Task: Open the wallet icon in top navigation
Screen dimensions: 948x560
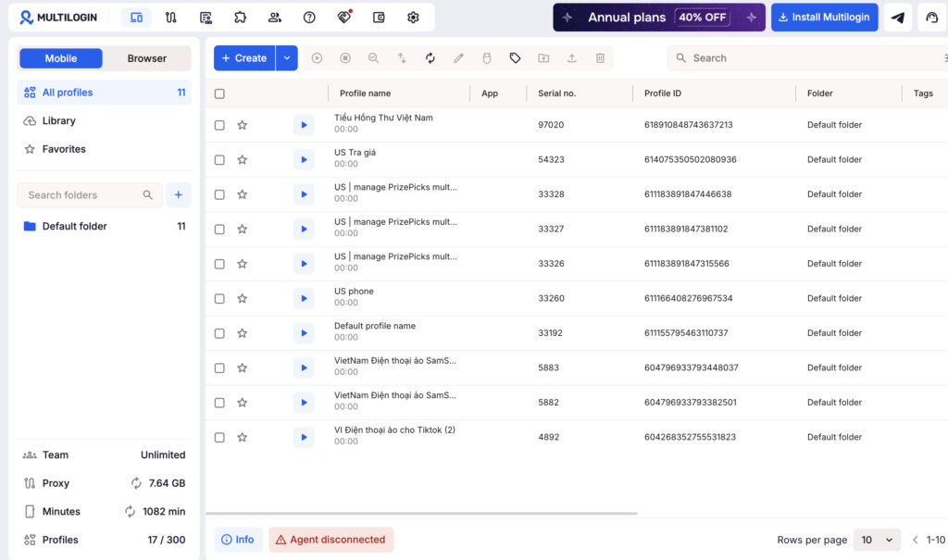Action: [x=379, y=18]
